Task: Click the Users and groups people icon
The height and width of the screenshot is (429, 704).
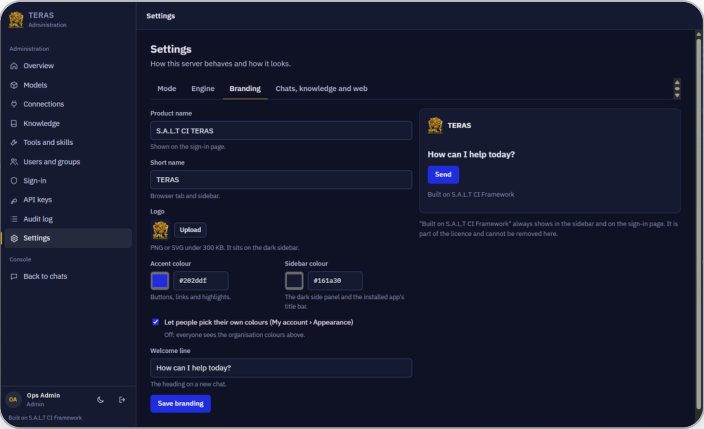Action: pyautogui.click(x=14, y=162)
